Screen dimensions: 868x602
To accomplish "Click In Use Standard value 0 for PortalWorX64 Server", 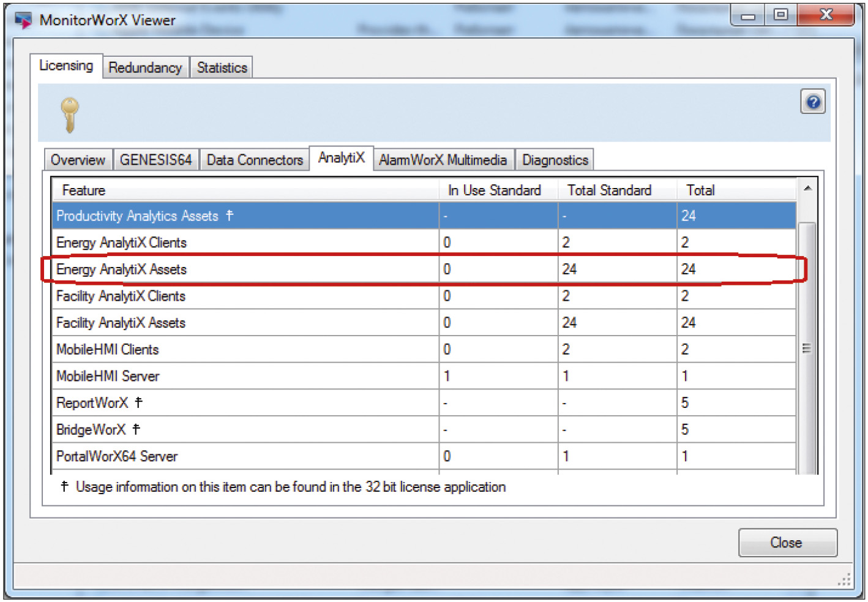I will click(447, 457).
